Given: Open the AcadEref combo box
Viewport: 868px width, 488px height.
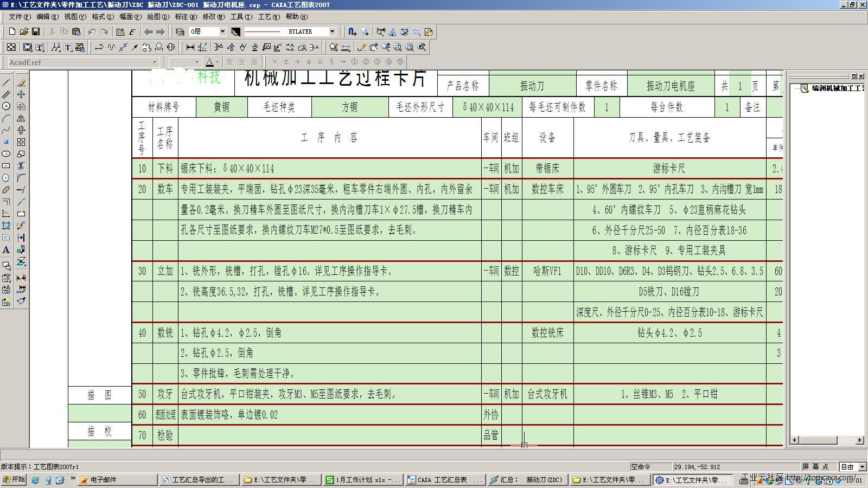Looking at the screenshot, I should (x=156, y=62).
